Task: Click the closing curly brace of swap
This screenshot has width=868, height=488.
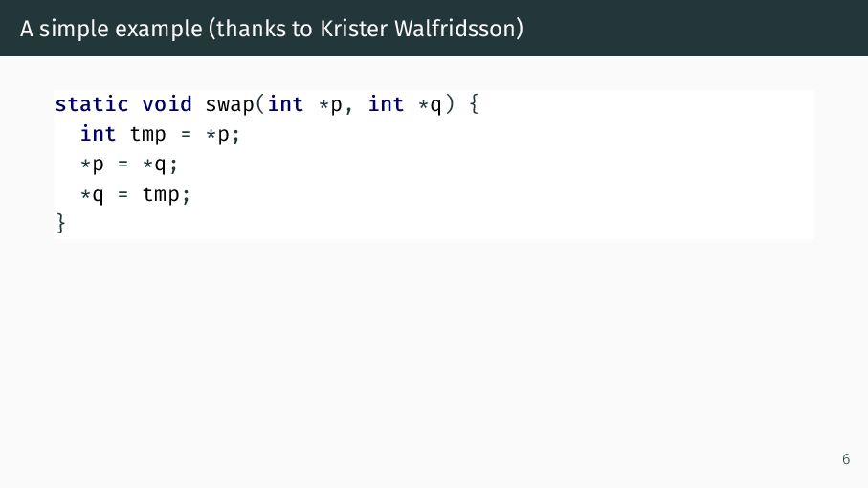Action: pos(61,224)
